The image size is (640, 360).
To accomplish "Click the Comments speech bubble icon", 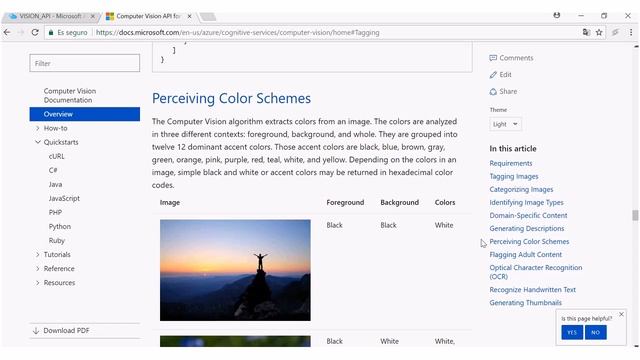I will tap(493, 58).
